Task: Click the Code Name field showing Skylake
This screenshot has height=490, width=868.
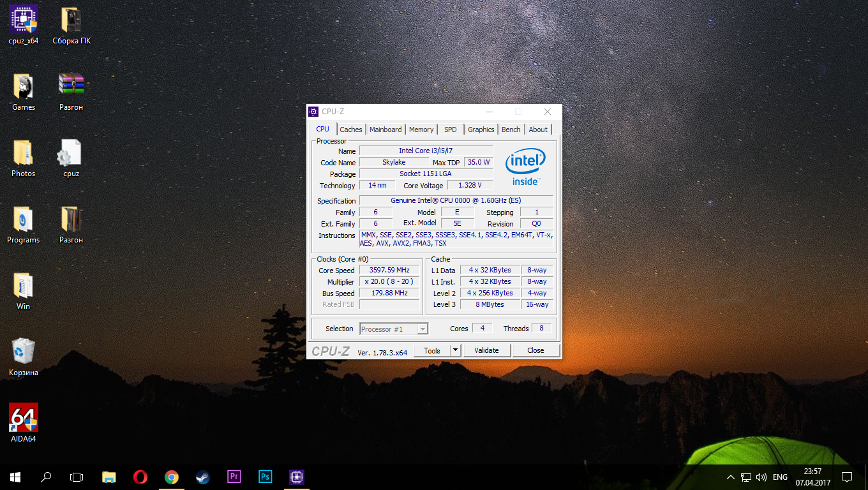Action: click(x=394, y=162)
